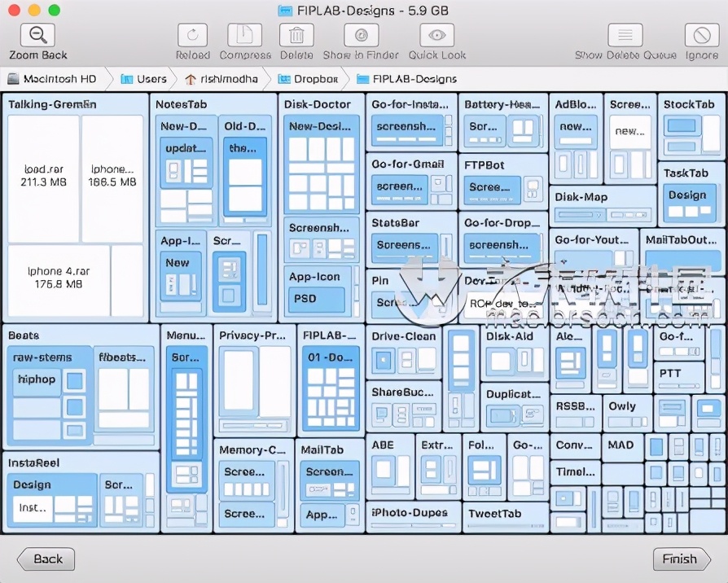This screenshot has width=728, height=583.
Task: Click the Ignore toolbar icon
Action: [x=700, y=35]
